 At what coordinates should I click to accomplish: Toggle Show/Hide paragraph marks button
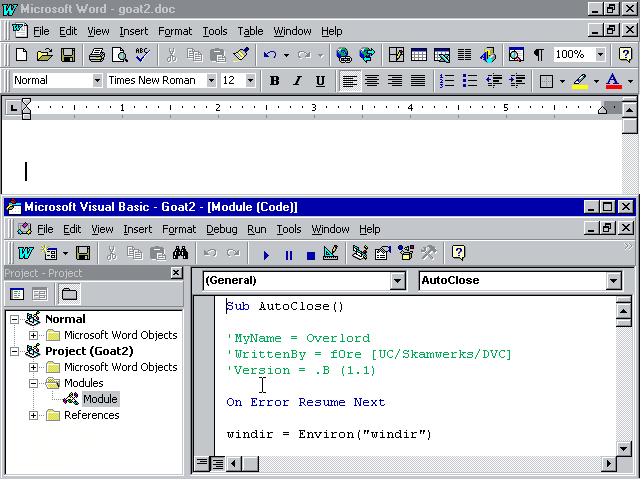point(539,55)
